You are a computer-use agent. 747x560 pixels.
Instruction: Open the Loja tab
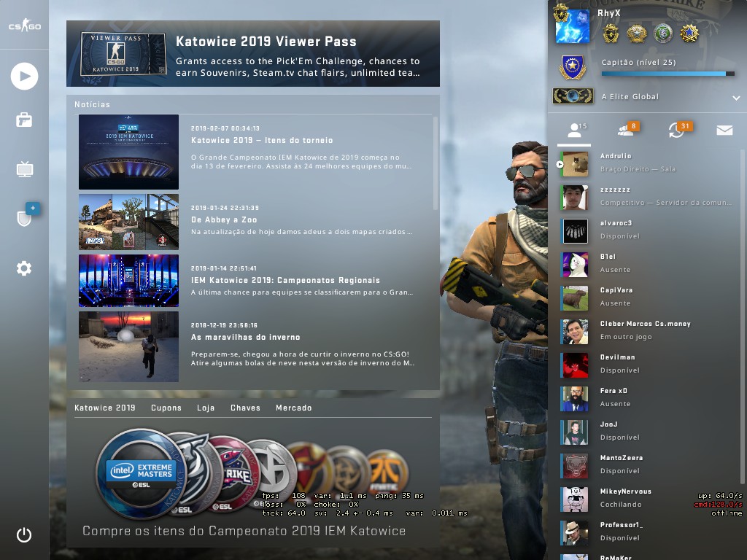pos(206,408)
